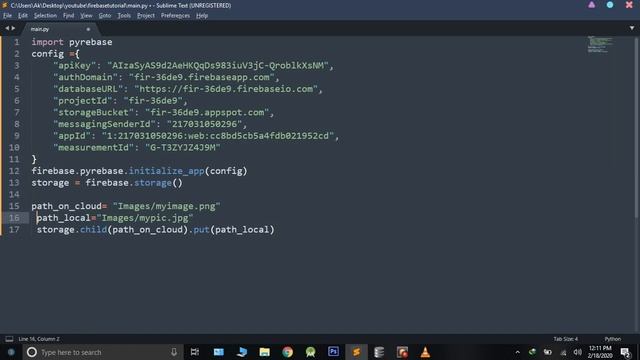Click "217031050296" value on line 8
Image resolution: width=640 pixels, height=360 pixels.
click(x=204, y=124)
